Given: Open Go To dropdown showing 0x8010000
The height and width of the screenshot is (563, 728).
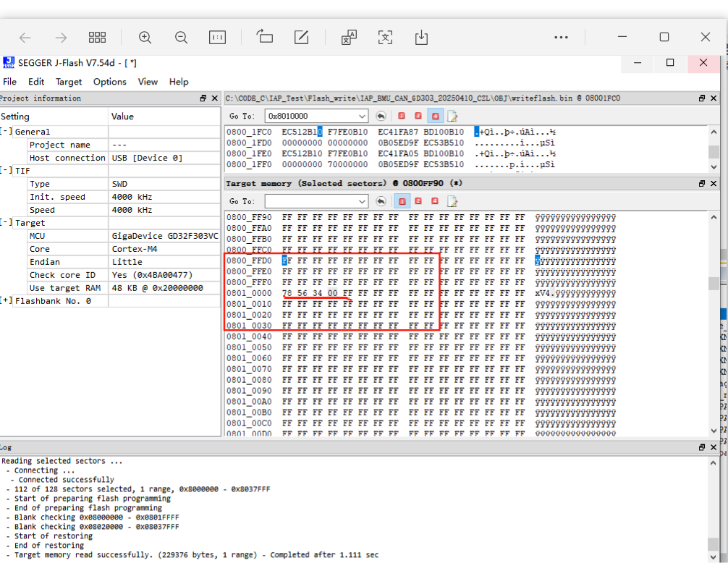Looking at the screenshot, I should [362, 116].
